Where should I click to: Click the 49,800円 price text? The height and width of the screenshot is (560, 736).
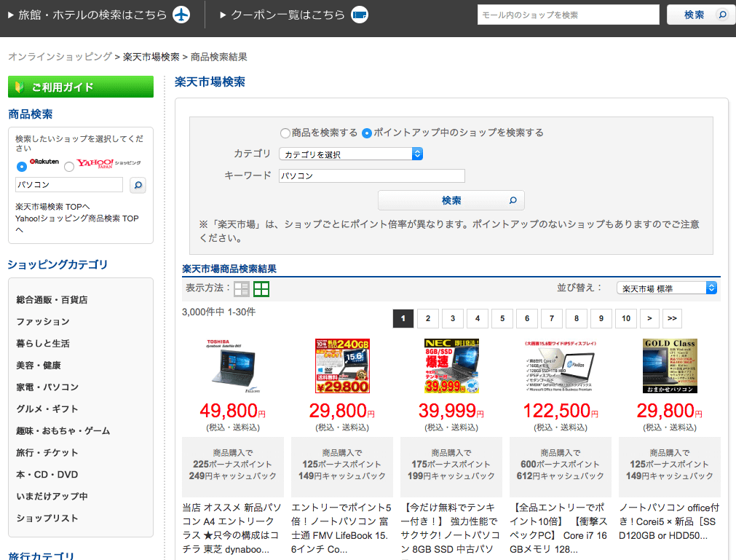(x=233, y=411)
